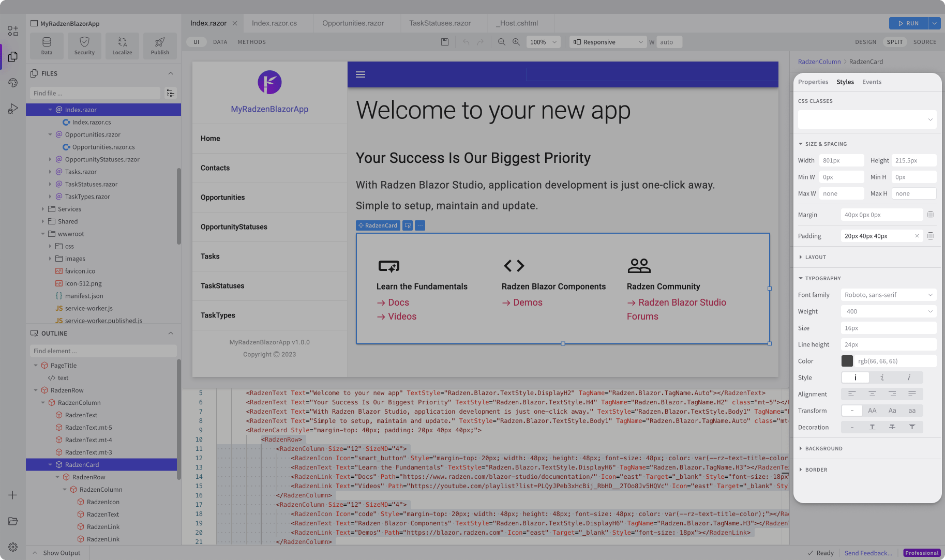This screenshot has width=945, height=560.
Task: Select the normal font style option
Action: pos(855,377)
